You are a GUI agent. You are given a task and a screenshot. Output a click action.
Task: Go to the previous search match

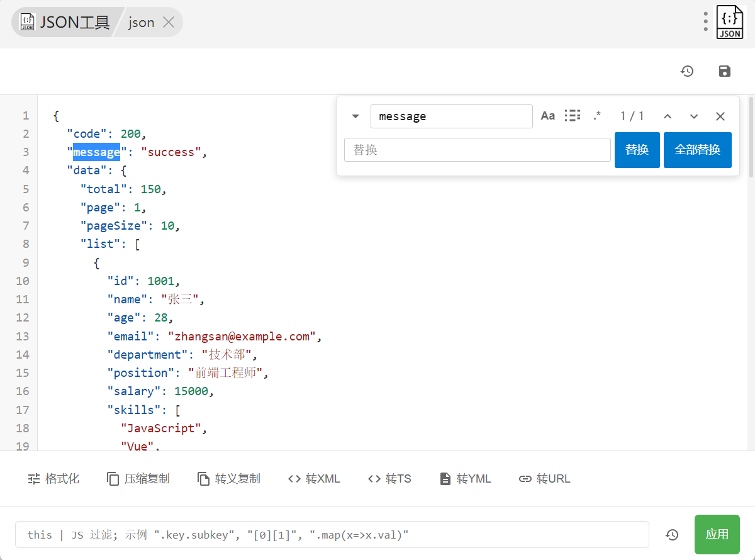pyautogui.click(x=668, y=116)
